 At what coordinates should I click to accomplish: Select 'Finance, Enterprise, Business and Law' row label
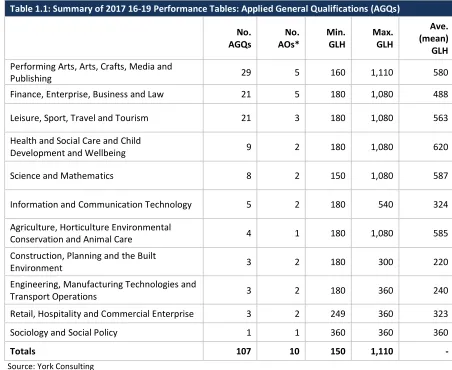tap(87, 94)
